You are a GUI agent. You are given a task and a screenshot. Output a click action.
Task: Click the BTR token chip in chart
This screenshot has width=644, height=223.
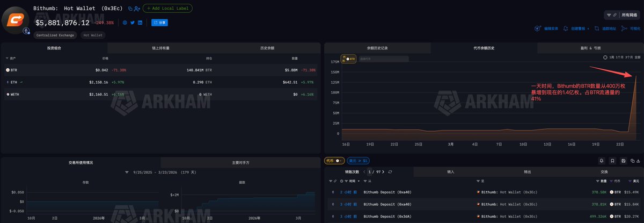pyautogui.click(x=349, y=58)
